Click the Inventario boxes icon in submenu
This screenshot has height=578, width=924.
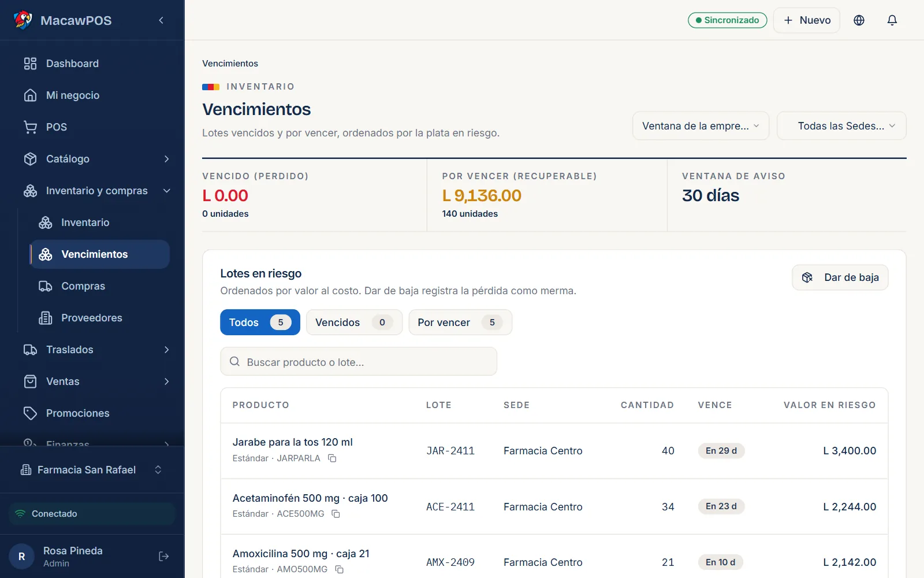45,223
